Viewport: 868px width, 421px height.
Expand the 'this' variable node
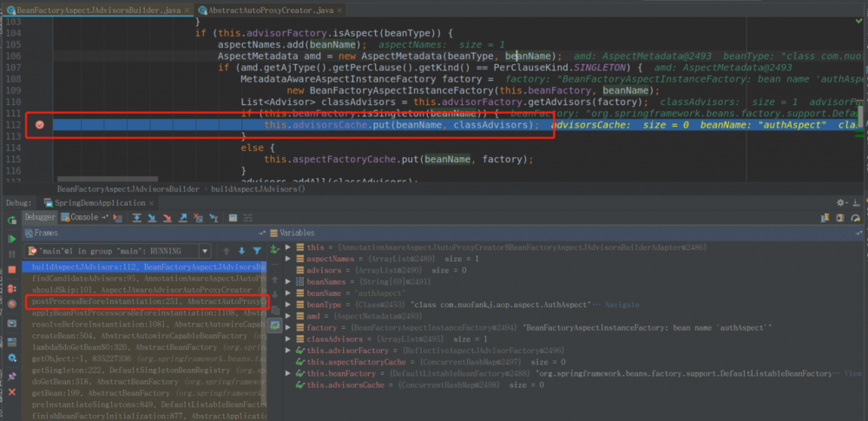pyautogui.click(x=287, y=247)
